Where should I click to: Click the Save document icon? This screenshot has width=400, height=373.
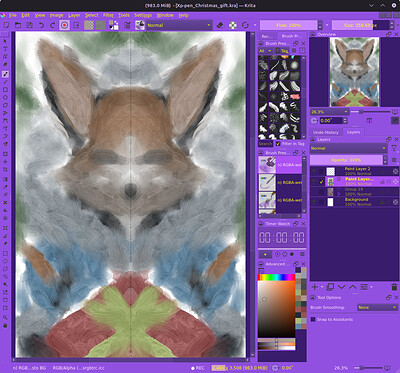pyautogui.click(x=29, y=25)
